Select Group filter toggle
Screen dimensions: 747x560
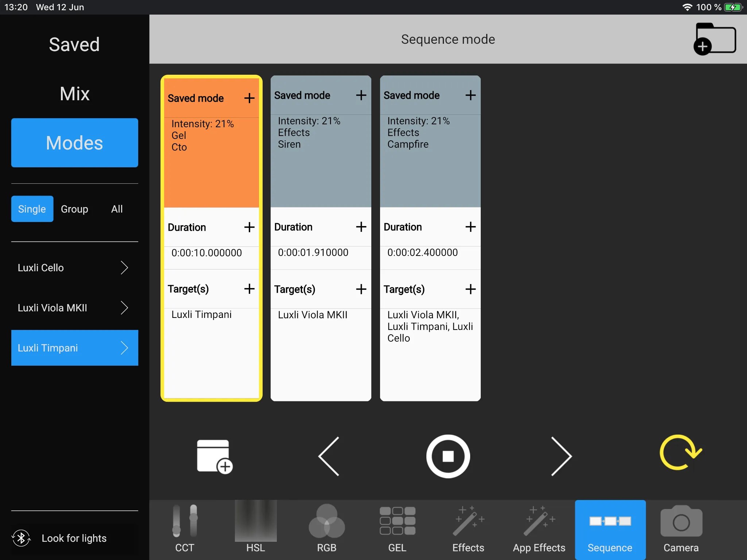click(x=74, y=208)
